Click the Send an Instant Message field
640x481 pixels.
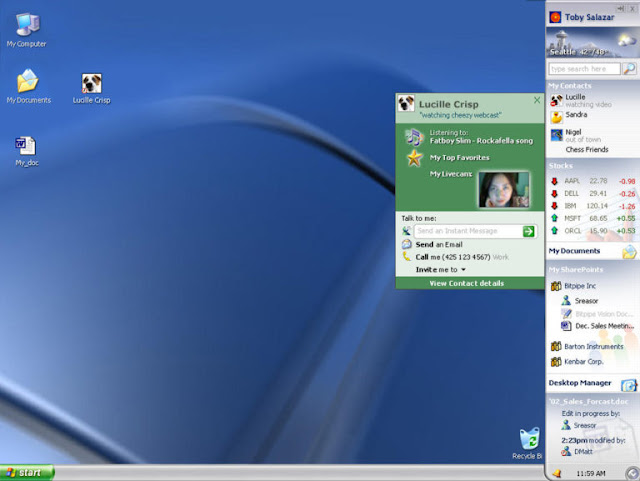469,231
